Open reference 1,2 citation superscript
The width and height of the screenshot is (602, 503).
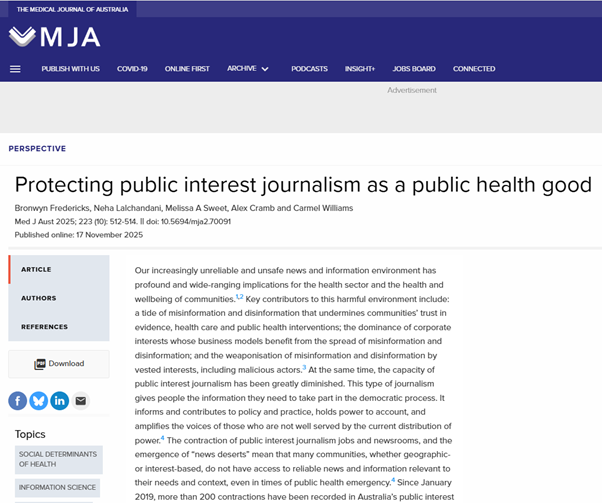click(x=240, y=296)
